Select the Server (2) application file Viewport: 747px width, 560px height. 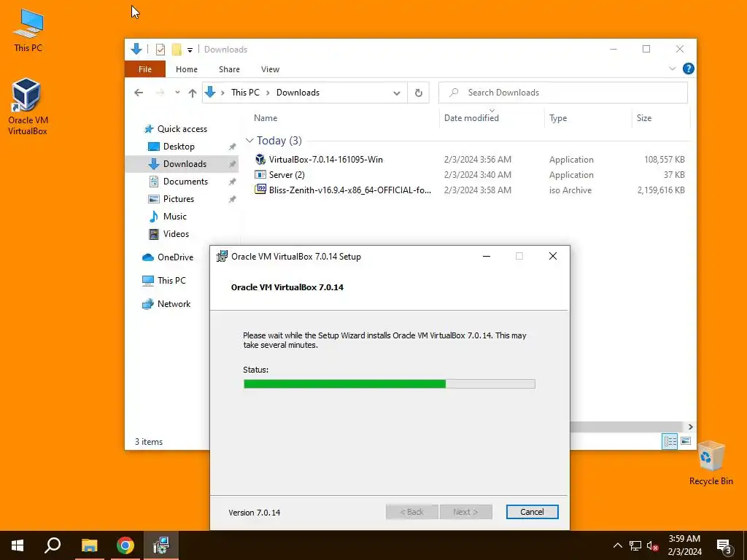pyautogui.click(x=287, y=175)
